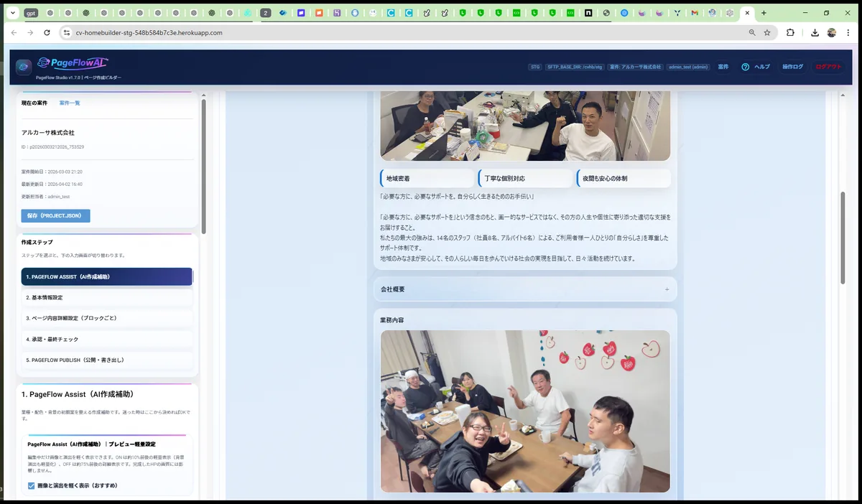
Task: Click the left sidebar scrollbar
Action: click(x=203, y=167)
